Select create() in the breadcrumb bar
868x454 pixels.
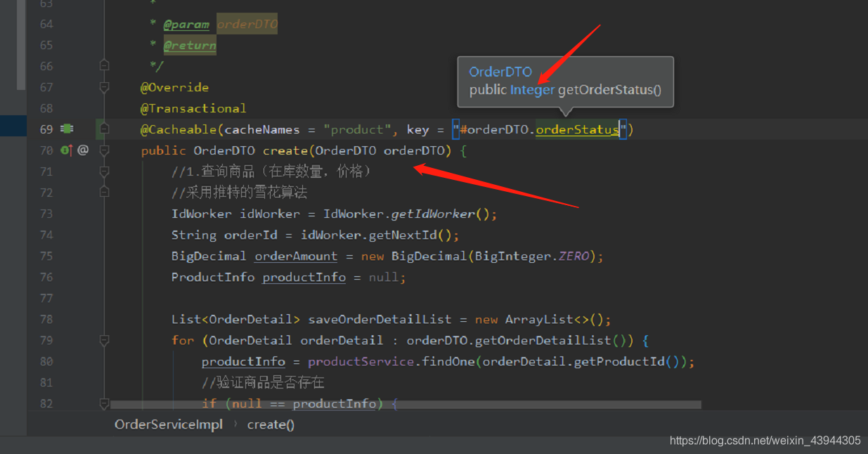pos(271,424)
